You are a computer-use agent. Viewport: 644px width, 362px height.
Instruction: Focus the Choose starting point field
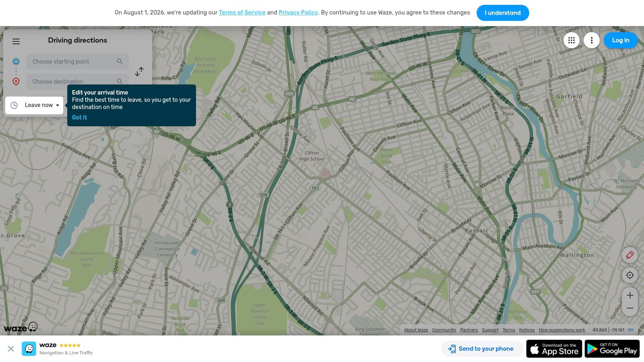coord(78,62)
